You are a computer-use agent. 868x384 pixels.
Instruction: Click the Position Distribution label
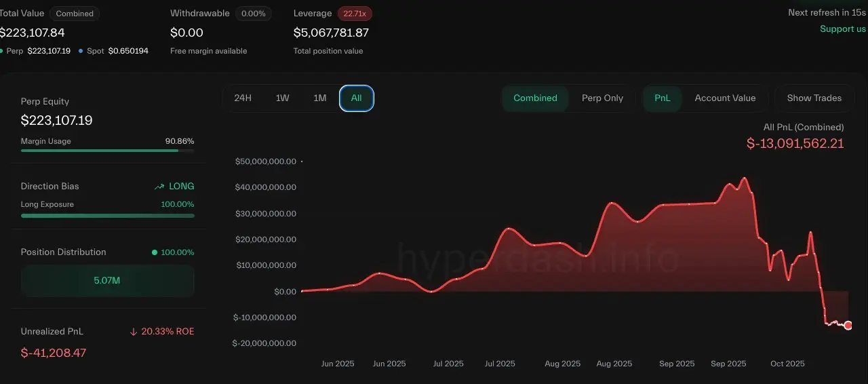click(64, 252)
